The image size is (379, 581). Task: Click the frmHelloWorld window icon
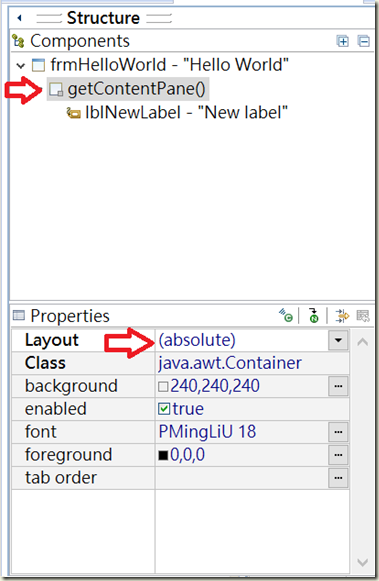point(38,65)
